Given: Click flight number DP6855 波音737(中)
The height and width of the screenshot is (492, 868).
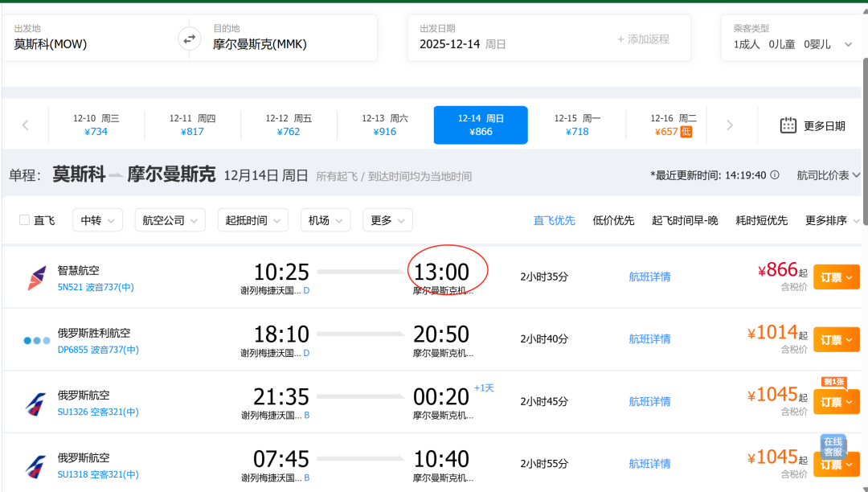Looking at the screenshot, I should (98, 350).
